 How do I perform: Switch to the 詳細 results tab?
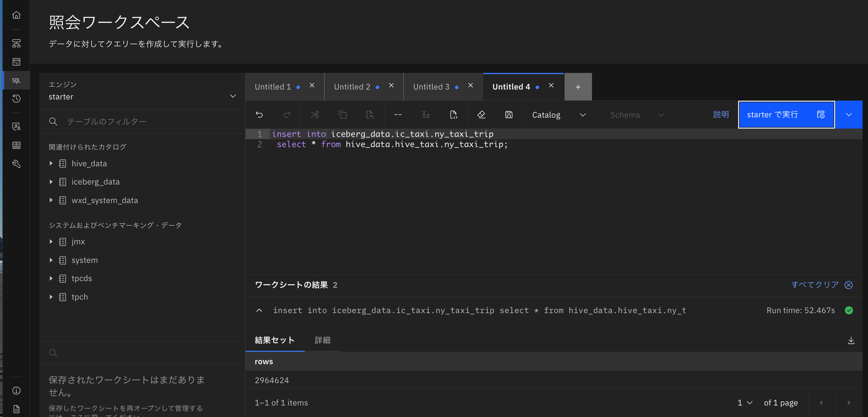point(322,340)
